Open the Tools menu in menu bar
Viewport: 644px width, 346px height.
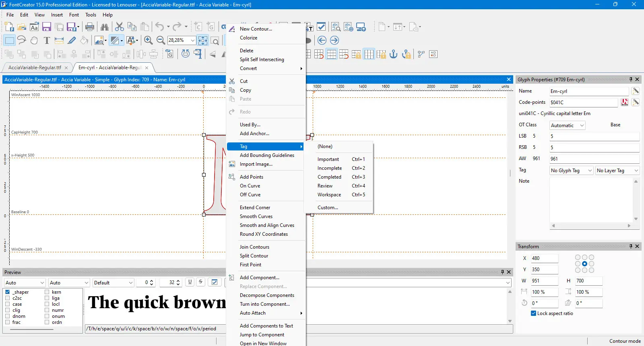[x=91, y=15]
